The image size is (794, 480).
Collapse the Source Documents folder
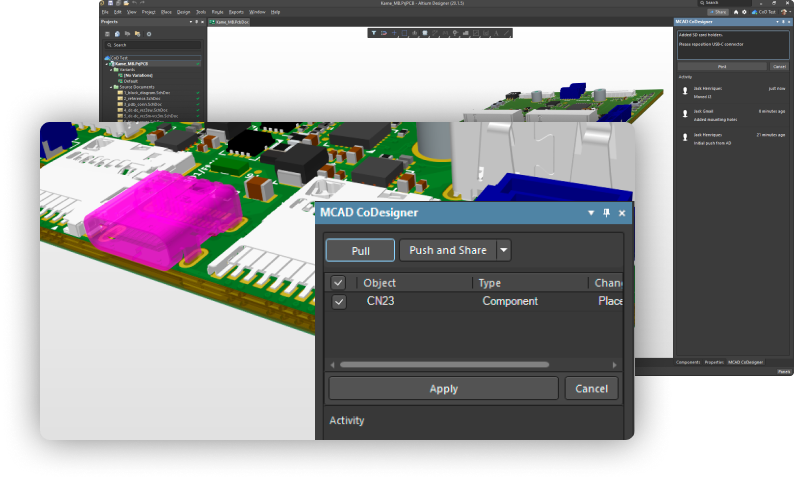coord(112,87)
